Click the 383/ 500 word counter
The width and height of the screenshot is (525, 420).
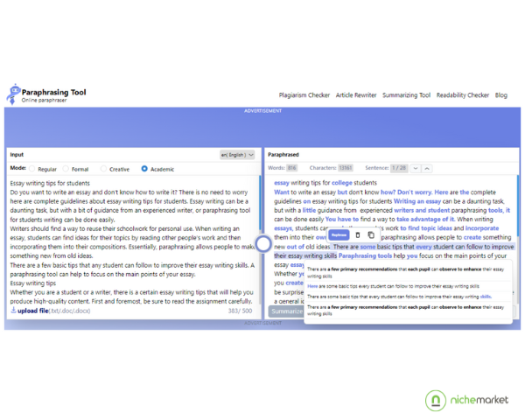[240, 311]
